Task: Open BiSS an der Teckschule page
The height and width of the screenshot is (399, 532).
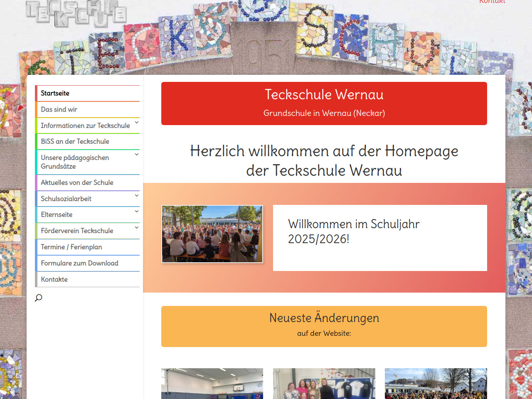Action: pos(75,142)
